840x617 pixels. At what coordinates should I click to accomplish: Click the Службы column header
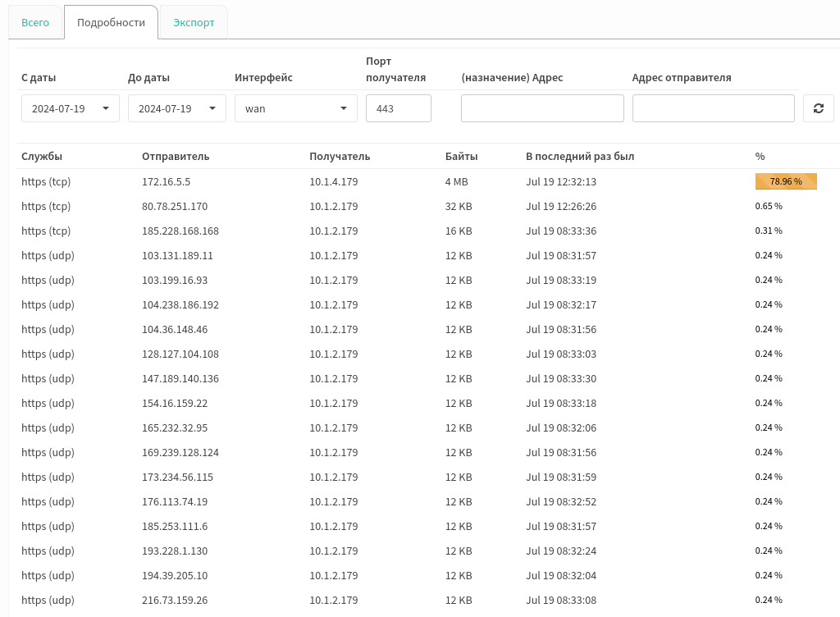click(x=42, y=157)
